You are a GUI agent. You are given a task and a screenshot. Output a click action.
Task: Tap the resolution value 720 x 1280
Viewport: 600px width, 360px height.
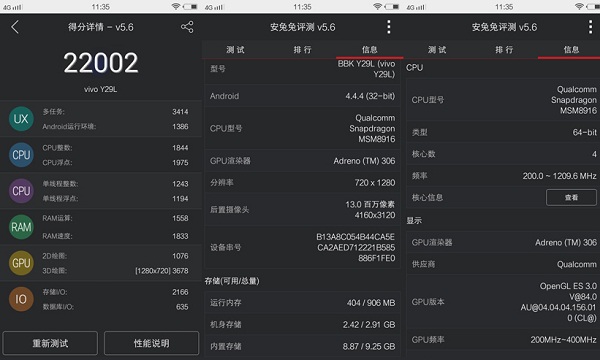click(x=375, y=182)
